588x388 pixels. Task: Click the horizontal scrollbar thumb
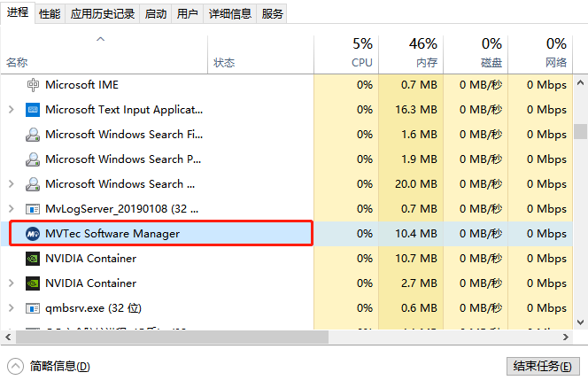172,337
